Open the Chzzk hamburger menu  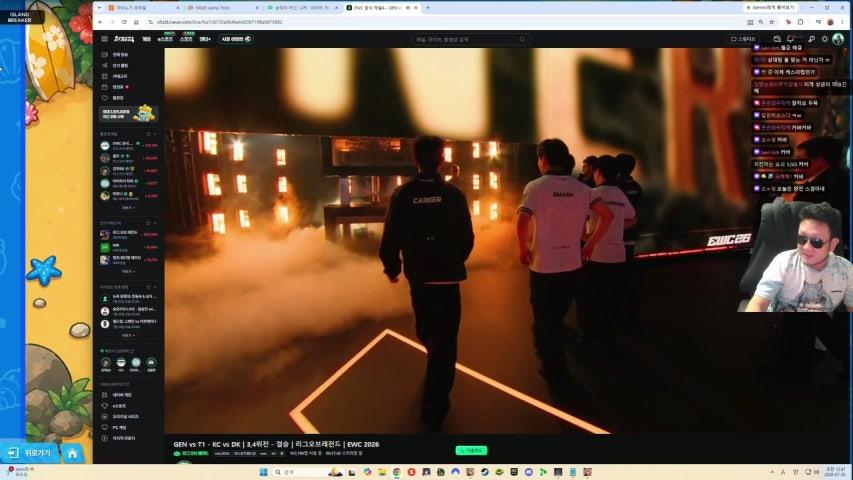point(104,39)
